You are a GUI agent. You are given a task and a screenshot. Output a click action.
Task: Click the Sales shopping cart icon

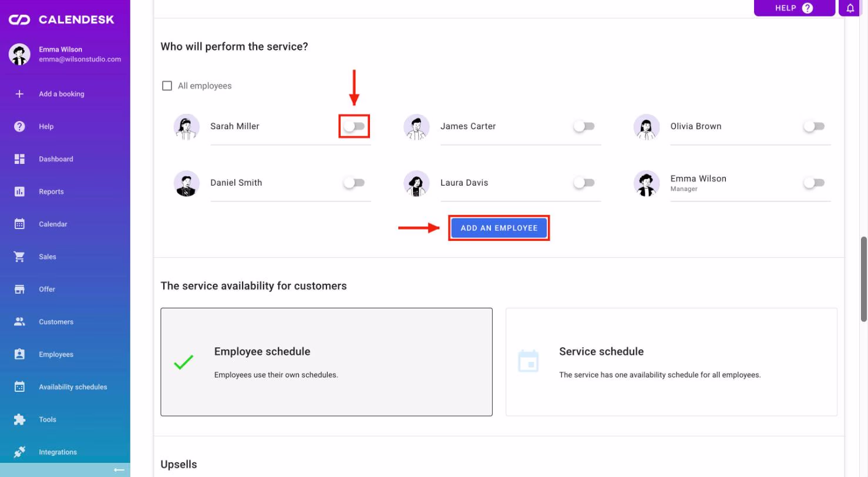19,257
